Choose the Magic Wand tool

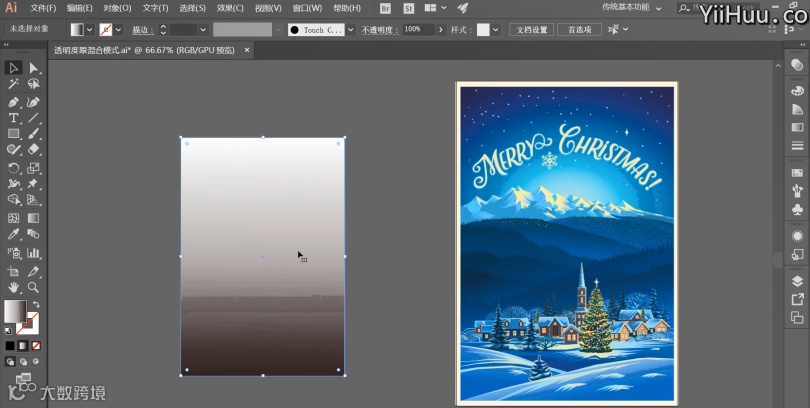tap(13, 84)
